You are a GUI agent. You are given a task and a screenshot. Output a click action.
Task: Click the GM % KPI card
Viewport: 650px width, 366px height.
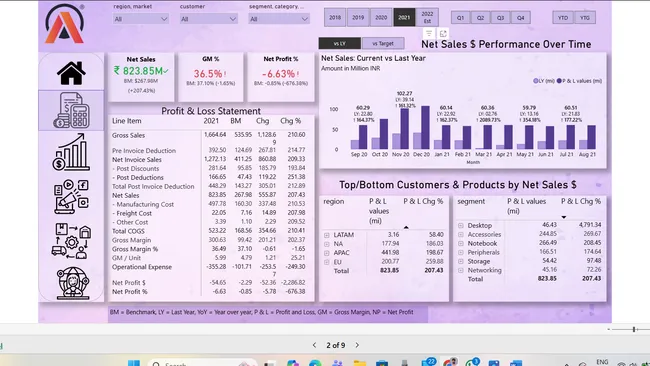211,77
